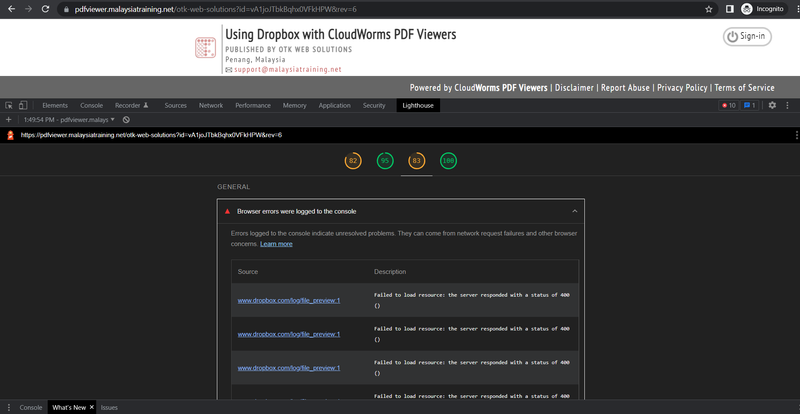The width and height of the screenshot is (800, 414).
Task: Click the Sign-in button
Action: coord(747,36)
